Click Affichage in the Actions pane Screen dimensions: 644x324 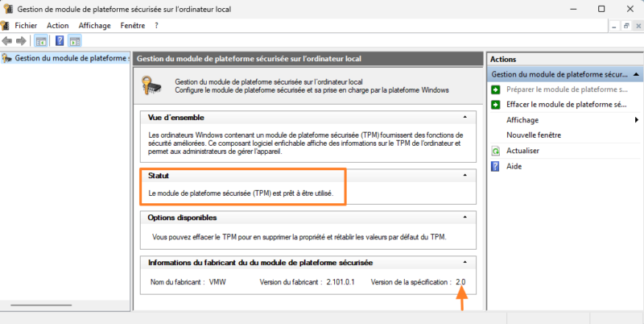pyautogui.click(x=522, y=120)
